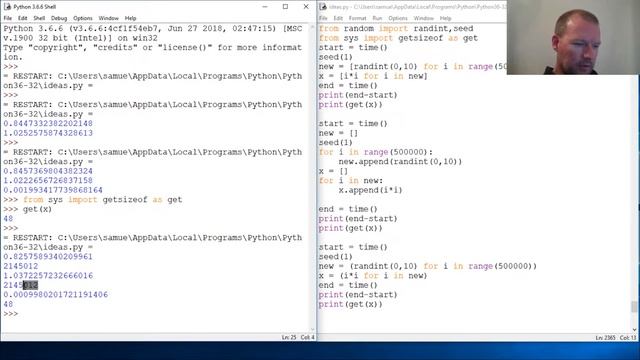Click the highlighted 2145012 output in shell
The height and width of the screenshot is (360, 640).
[21, 285]
